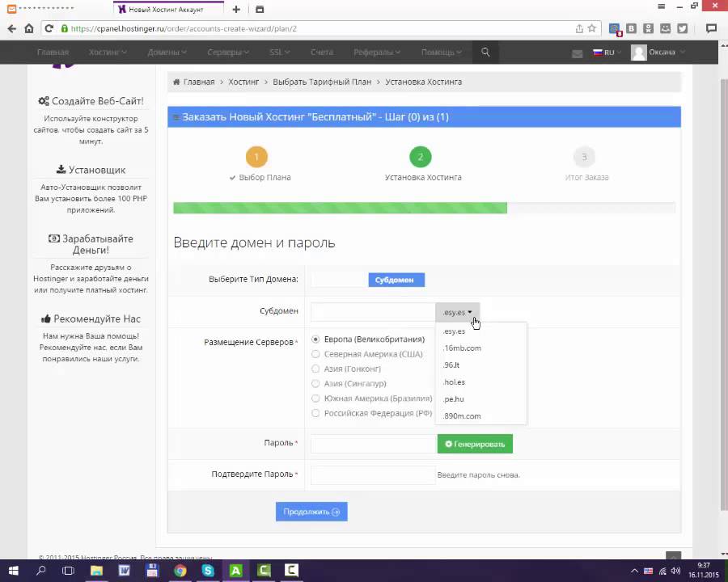Expand the Серверы navigation menu
Viewport: 728px width, 582px height.
point(228,52)
